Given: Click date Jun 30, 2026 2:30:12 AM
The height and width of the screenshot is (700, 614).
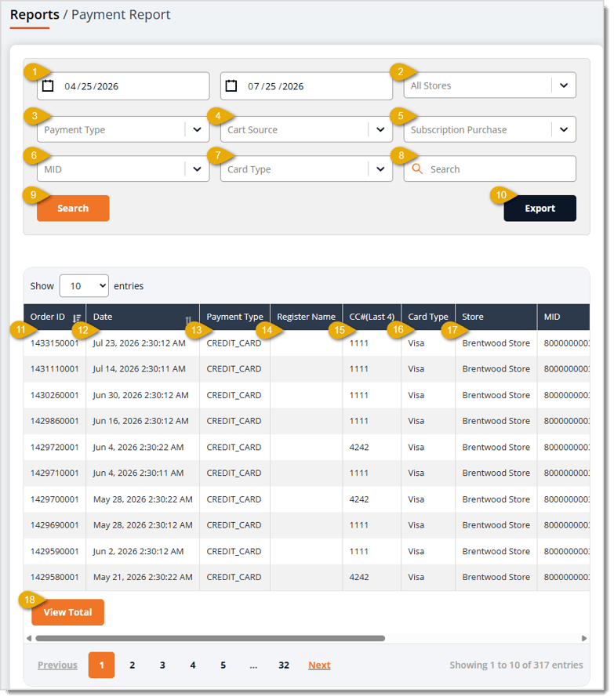Looking at the screenshot, I should [140, 395].
